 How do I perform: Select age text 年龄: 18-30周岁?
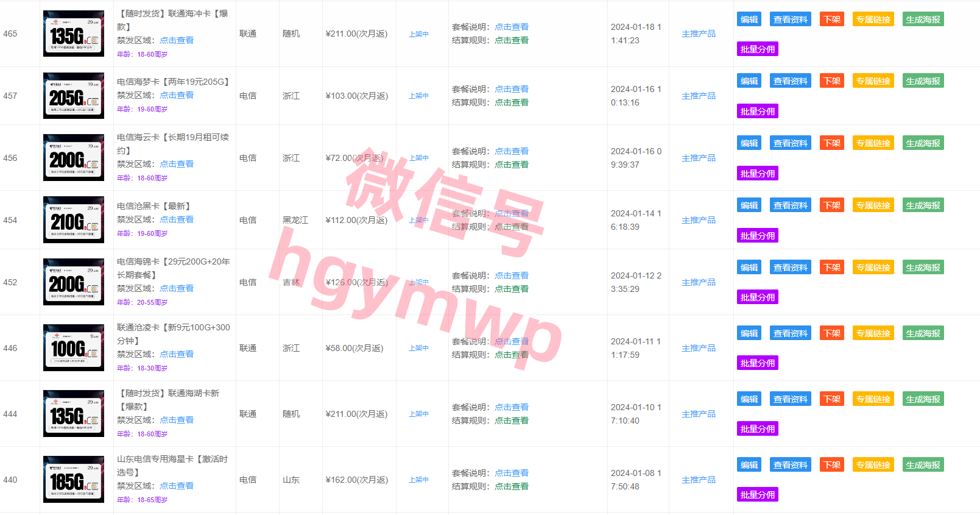[x=142, y=368]
